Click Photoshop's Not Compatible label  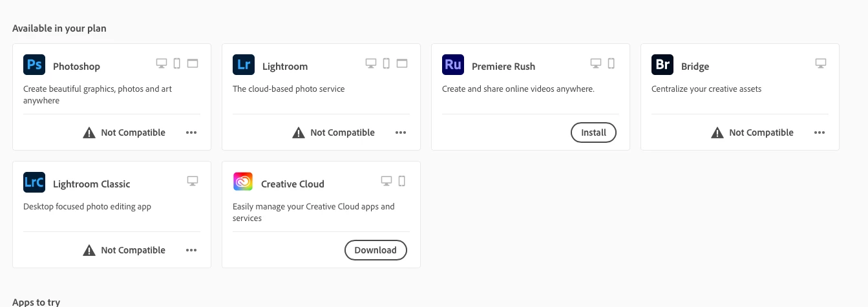coord(133,132)
